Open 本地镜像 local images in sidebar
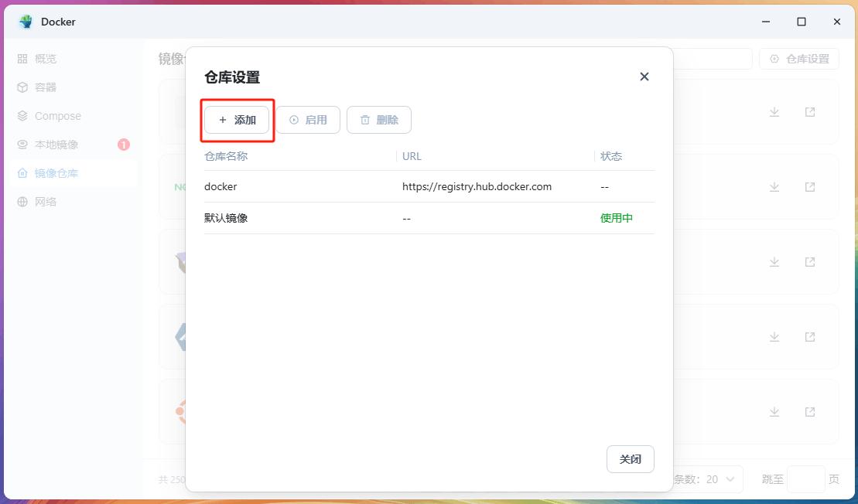The height and width of the screenshot is (504, 858). tap(56, 145)
